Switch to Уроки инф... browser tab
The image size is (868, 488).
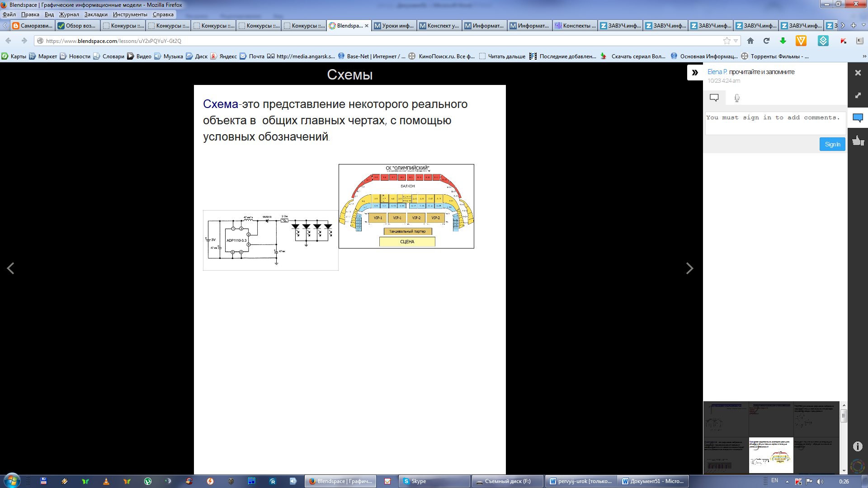pyautogui.click(x=394, y=26)
